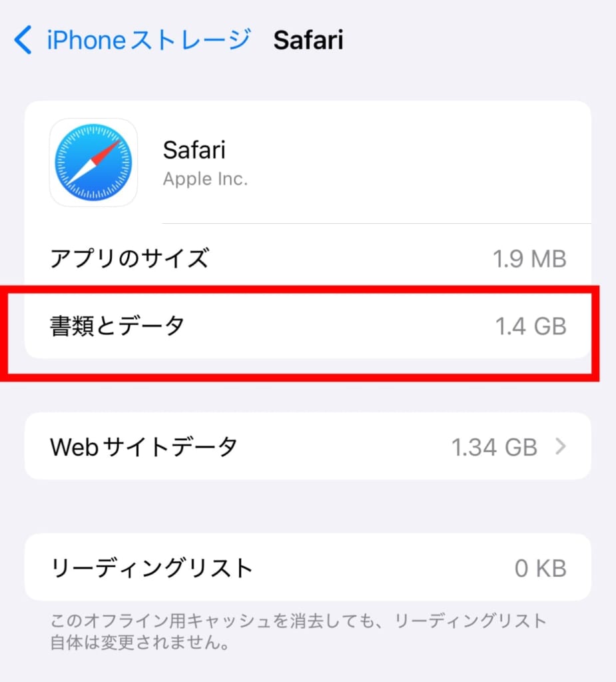Screen dimensions: 616x682
Task: Click the offline cache footnote text
Action: [x=298, y=631]
